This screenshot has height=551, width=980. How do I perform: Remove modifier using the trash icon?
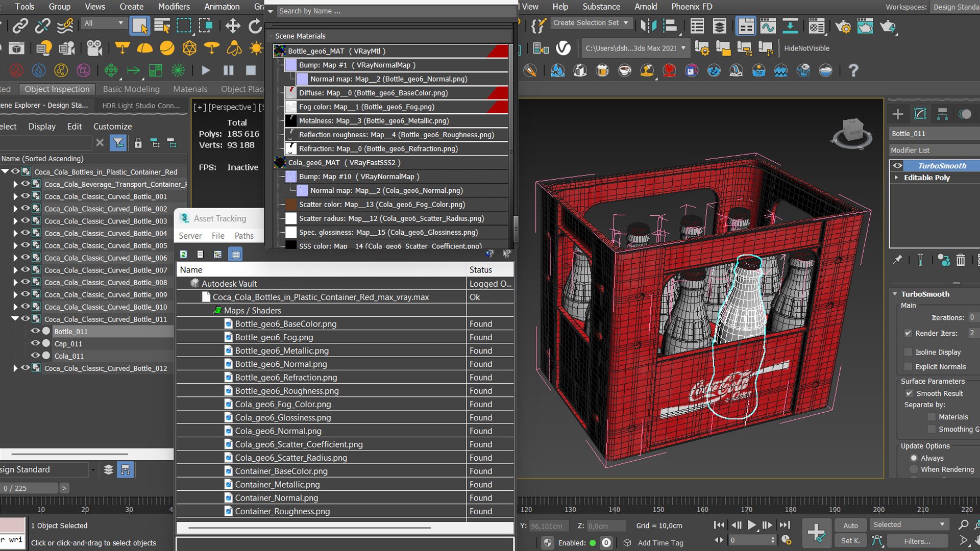[x=961, y=260]
